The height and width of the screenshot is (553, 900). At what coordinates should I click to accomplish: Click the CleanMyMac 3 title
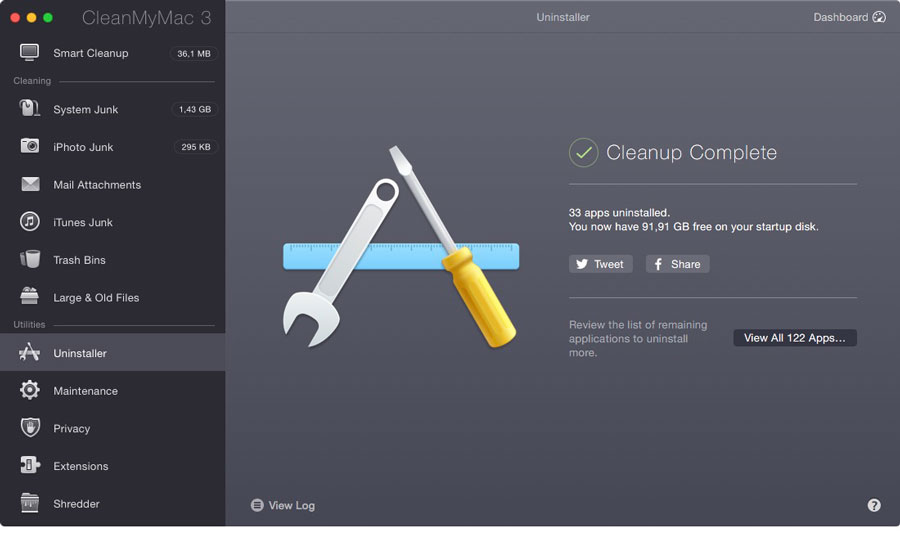tap(146, 18)
